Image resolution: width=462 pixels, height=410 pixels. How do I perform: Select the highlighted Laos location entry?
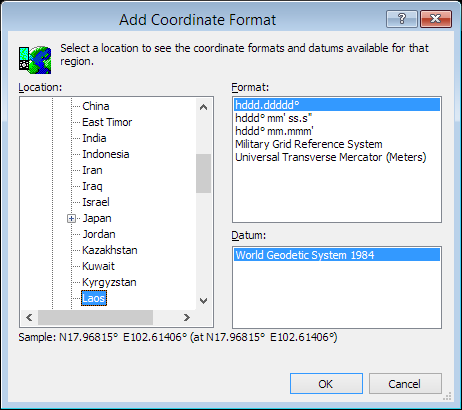tap(94, 298)
